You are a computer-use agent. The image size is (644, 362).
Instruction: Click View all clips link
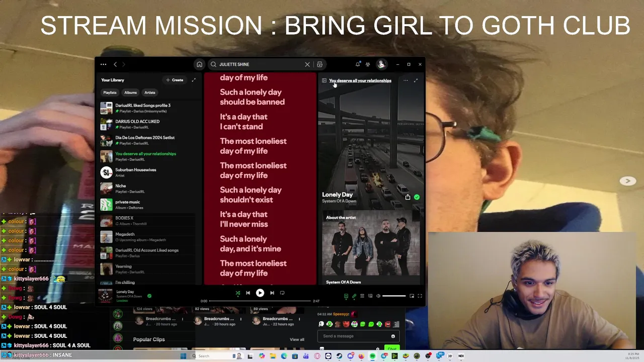(x=297, y=339)
